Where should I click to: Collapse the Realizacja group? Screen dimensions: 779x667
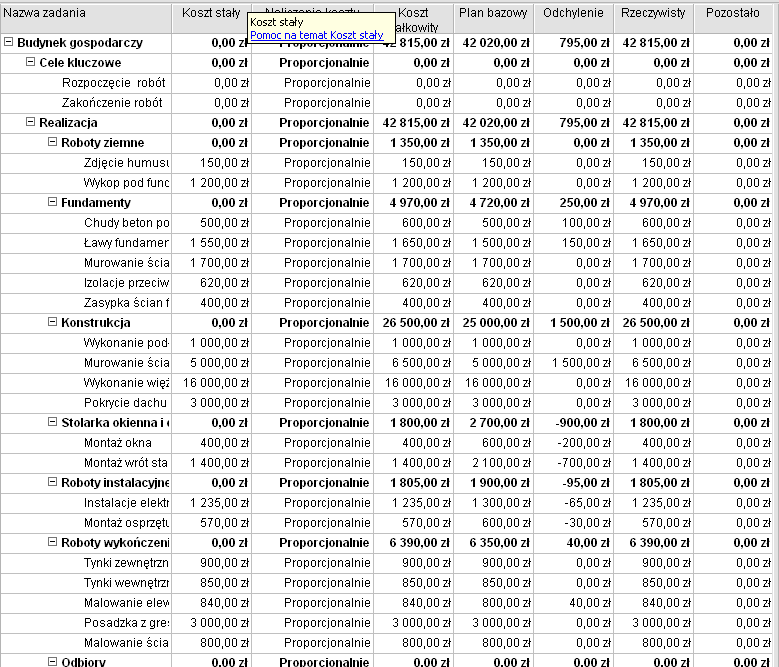click(x=30, y=122)
